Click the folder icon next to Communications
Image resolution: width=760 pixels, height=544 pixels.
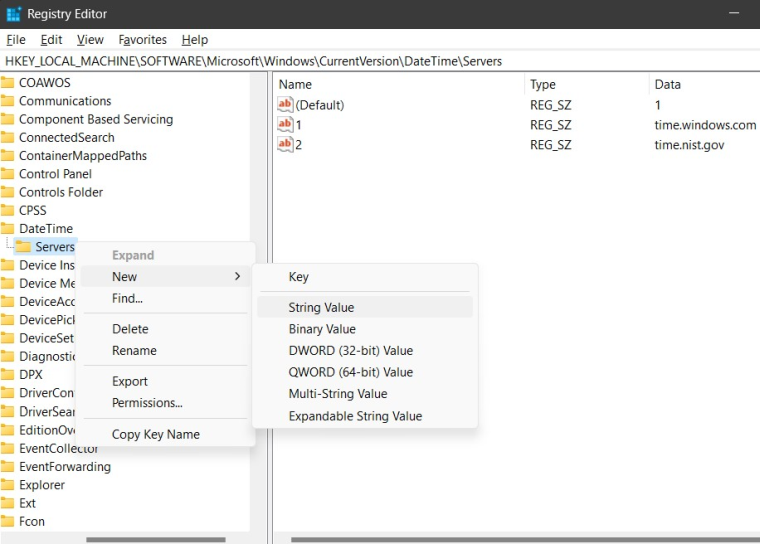pos(8,101)
